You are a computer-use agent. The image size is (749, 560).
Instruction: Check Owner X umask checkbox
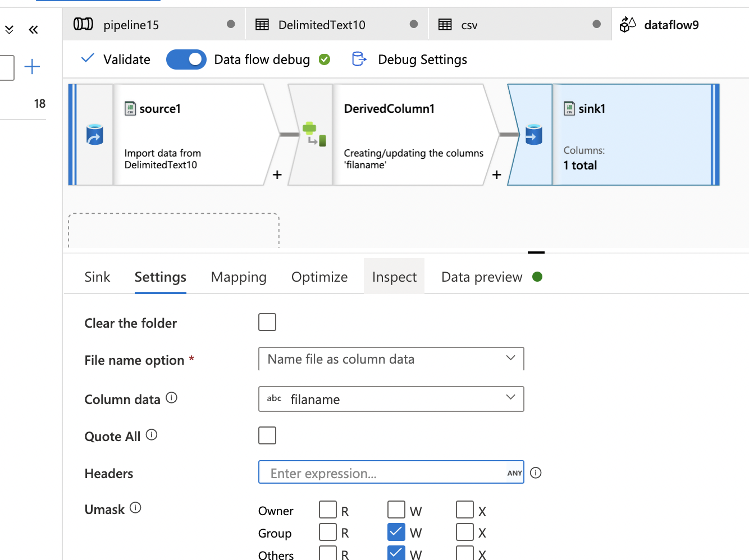pyautogui.click(x=465, y=509)
